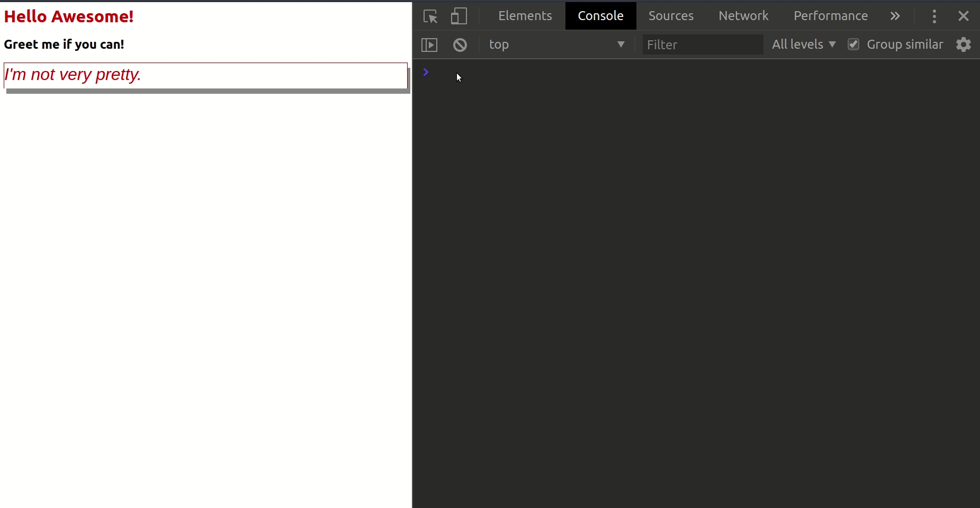Show the console sidebar icon
The height and width of the screenshot is (508, 980).
pos(429,45)
